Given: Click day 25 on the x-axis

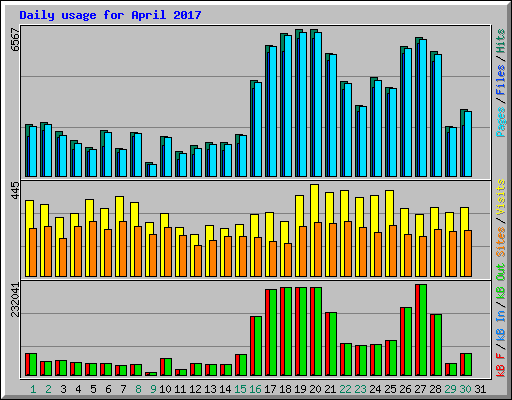Looking at the screenshot, I should (x=390, y=389).
